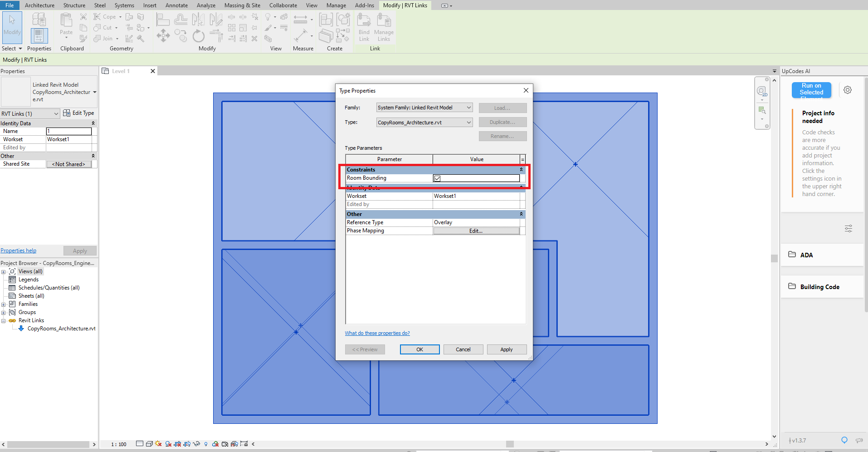This screenshot has width=868, height=452.
Task: Select the Bind Link tool
Action: click(363, 27)
